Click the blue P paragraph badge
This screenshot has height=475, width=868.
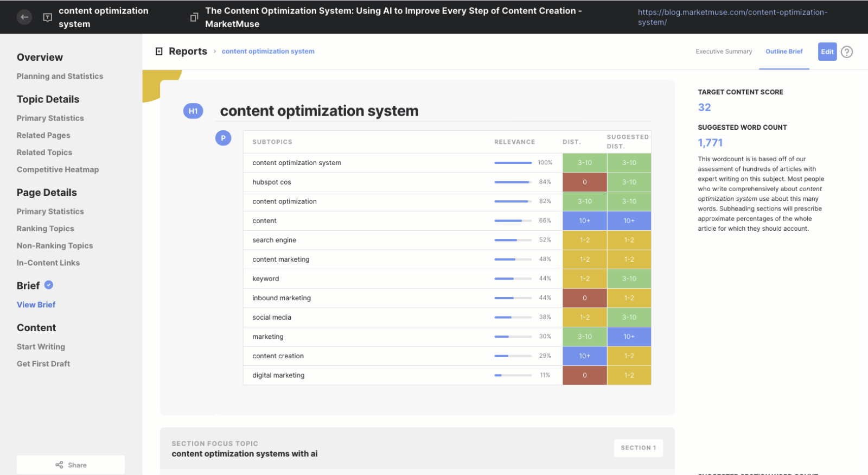[x=224, y=138]
